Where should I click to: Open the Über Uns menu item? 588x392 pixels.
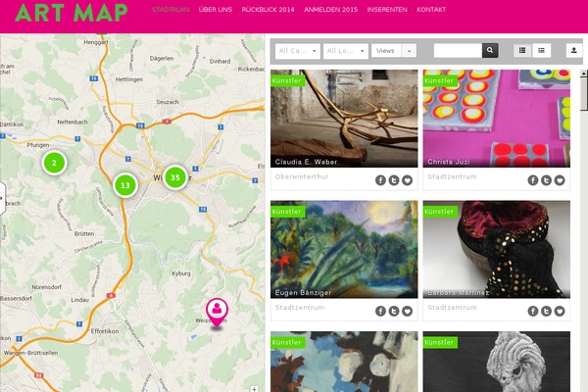pos(216,10)
